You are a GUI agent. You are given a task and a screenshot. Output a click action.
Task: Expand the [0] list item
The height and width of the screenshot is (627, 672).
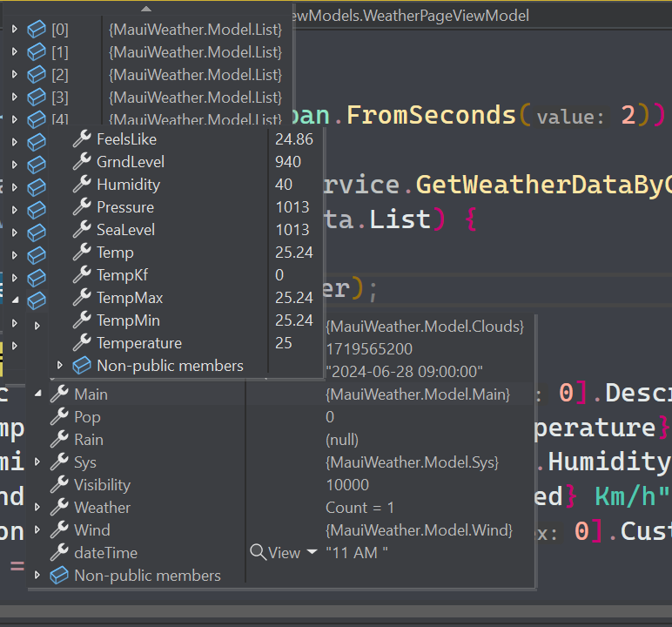click(x=15, y=29)
